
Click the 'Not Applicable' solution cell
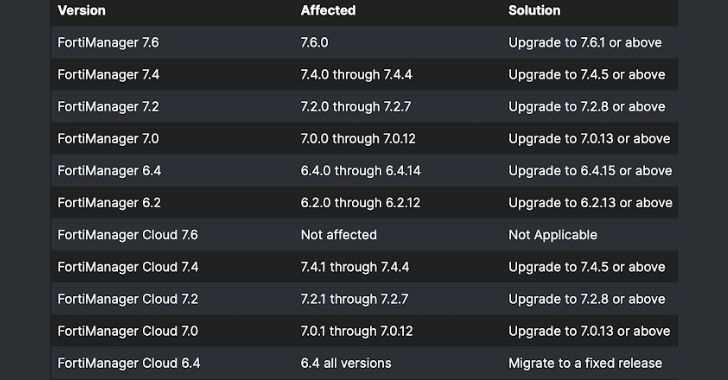point(553,235)
